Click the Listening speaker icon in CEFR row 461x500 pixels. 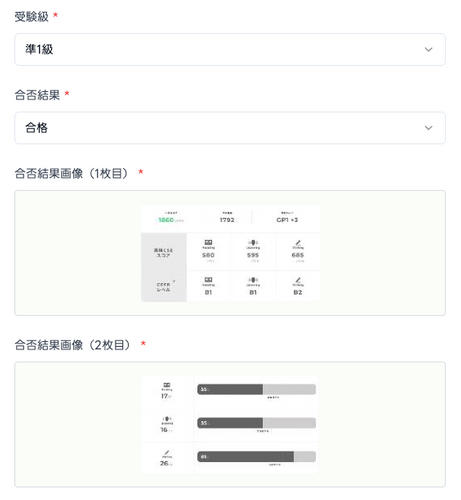[x=253, y=280]
